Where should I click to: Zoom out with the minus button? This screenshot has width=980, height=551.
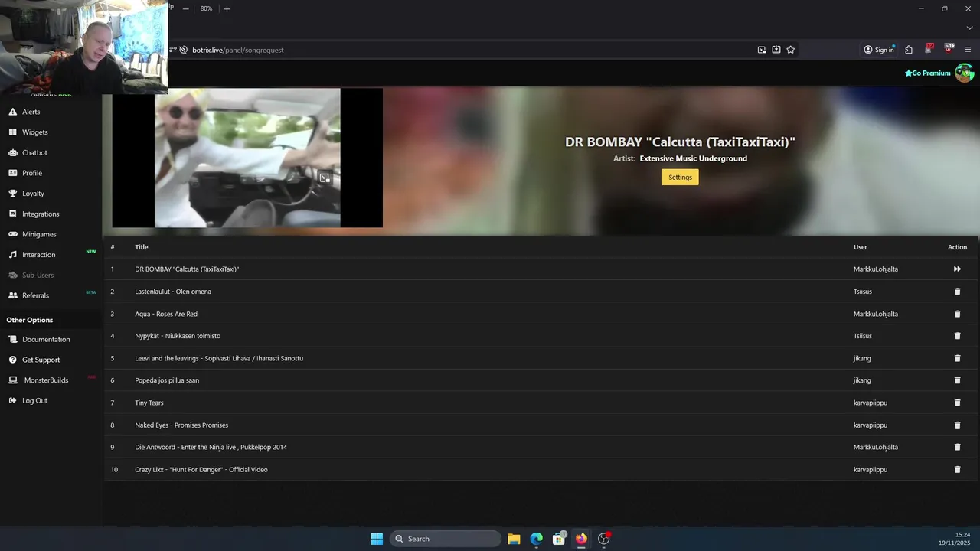coord(185,8)
